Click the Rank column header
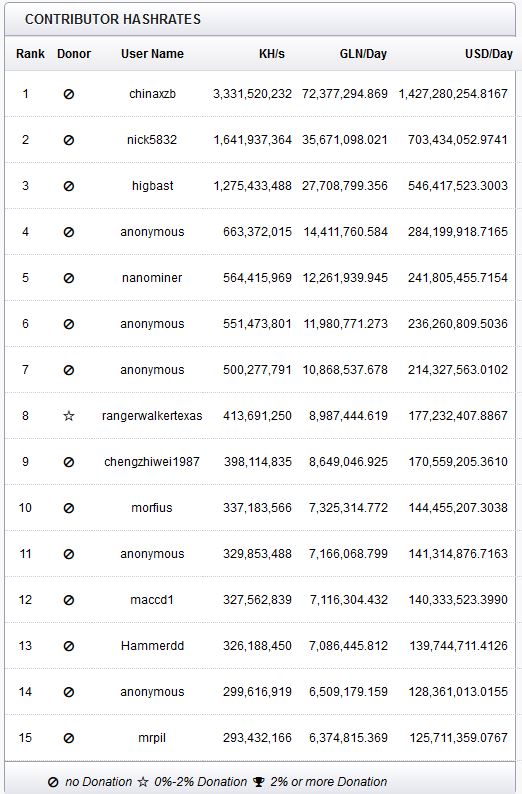The height and width of the screenshot is (794, 522). [x=30, y=54]
